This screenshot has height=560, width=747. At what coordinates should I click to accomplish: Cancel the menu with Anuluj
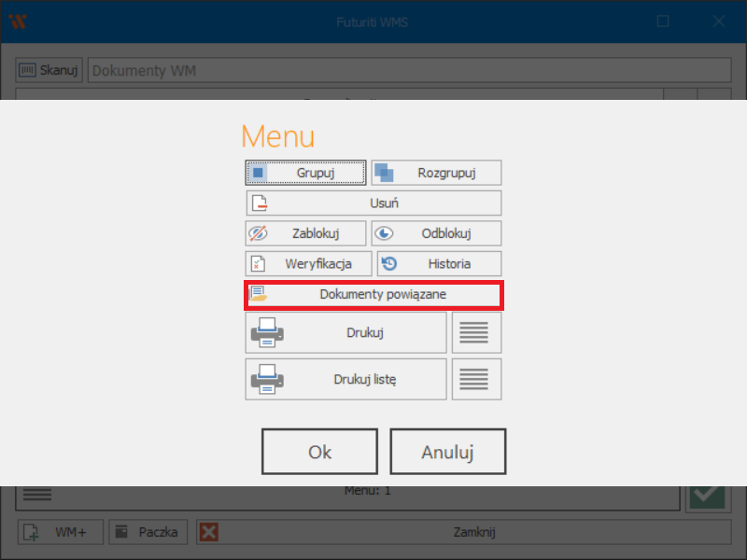pos(447,453)
